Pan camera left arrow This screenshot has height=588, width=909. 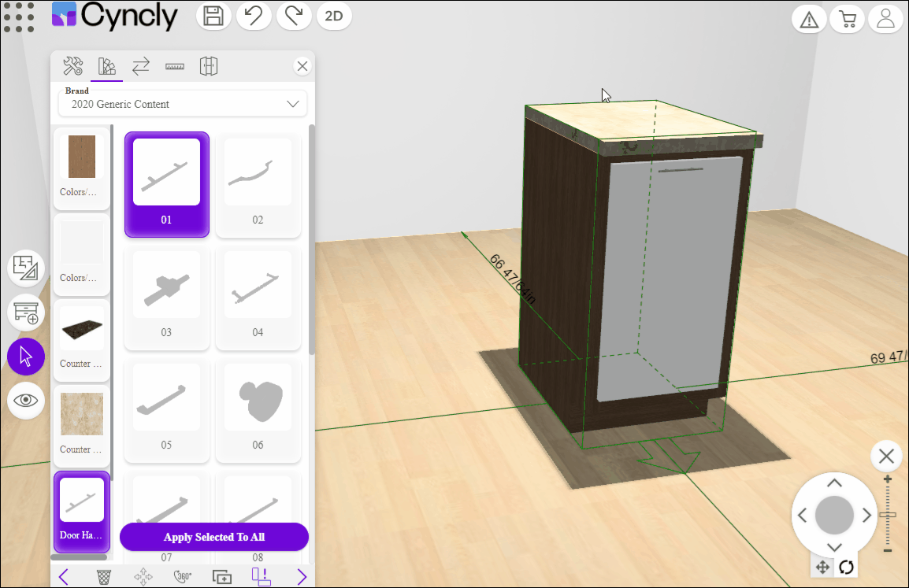(803, 515)
